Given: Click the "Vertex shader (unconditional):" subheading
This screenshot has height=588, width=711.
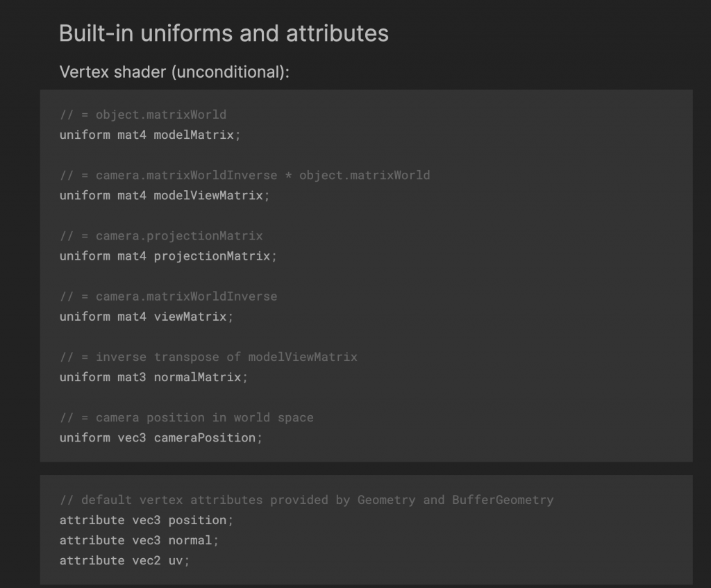Looking at the screenshot, I should pos(174,72).
